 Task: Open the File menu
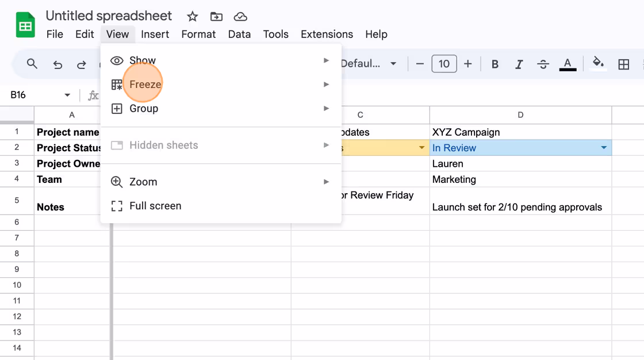coord(55,34)
